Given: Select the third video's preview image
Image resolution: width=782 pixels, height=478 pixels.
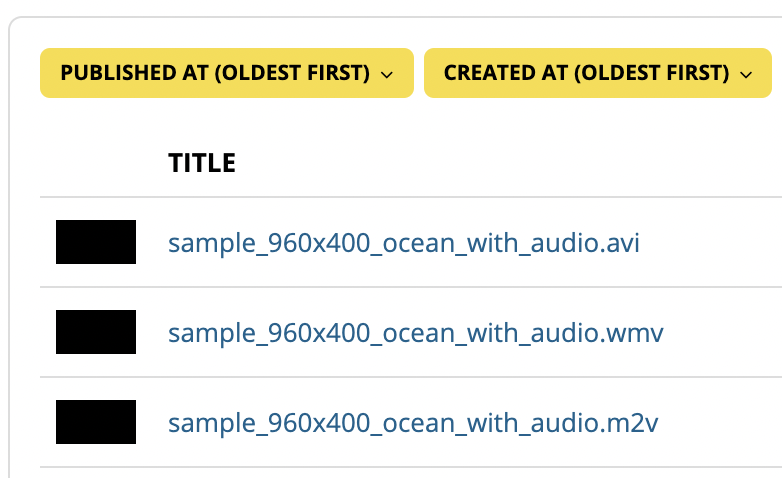Looking at the screenshot, I should [96, 422].
